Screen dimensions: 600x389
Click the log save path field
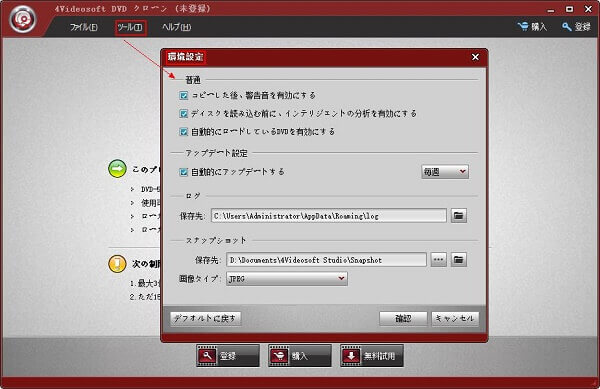(329, 216)
